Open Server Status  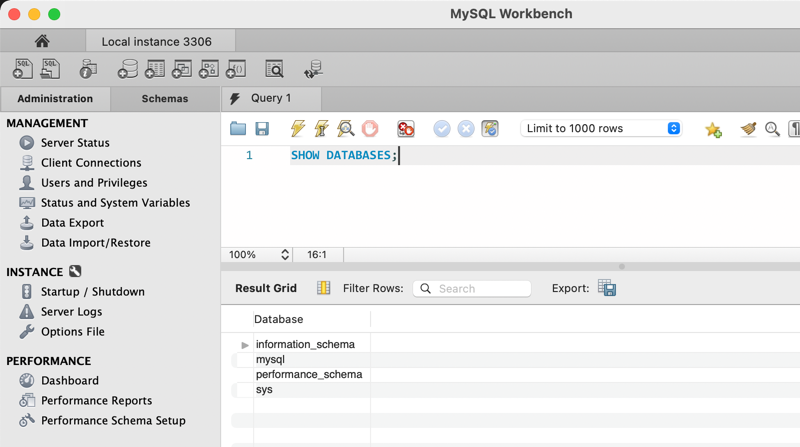(x=75, y=142)
